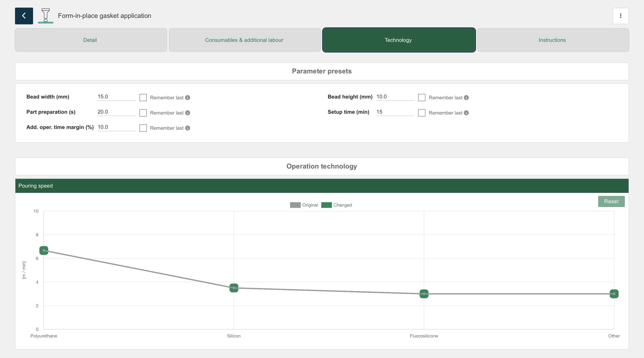Click info icon for time margin Remember last
This screenshot has width=644, height=358.
pos(188,128)
